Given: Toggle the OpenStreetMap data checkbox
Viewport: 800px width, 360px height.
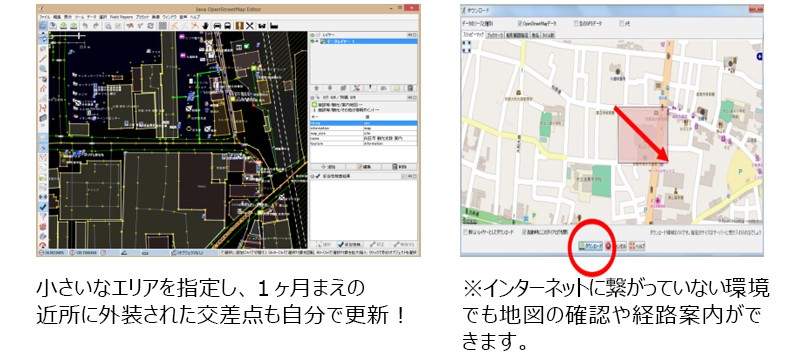Looking at the screenshot, I should pos(519,23).
